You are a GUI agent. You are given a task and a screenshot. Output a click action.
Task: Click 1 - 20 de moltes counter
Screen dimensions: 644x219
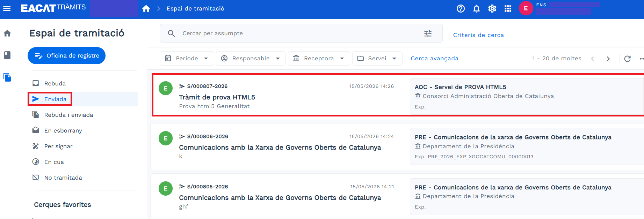click(557, 58)
